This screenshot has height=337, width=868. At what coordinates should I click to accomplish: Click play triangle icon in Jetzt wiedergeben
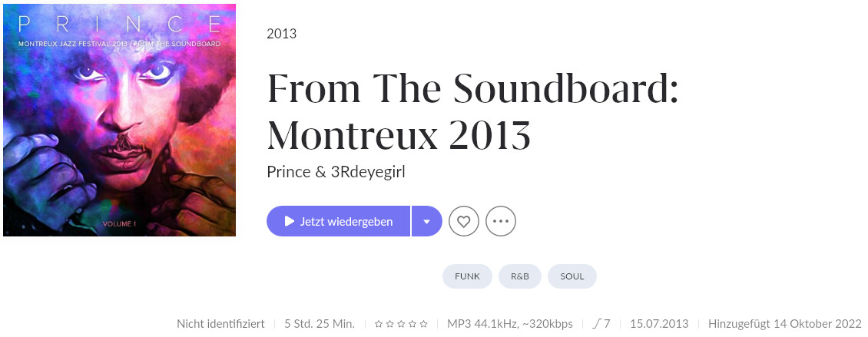(x=289, y=221)
